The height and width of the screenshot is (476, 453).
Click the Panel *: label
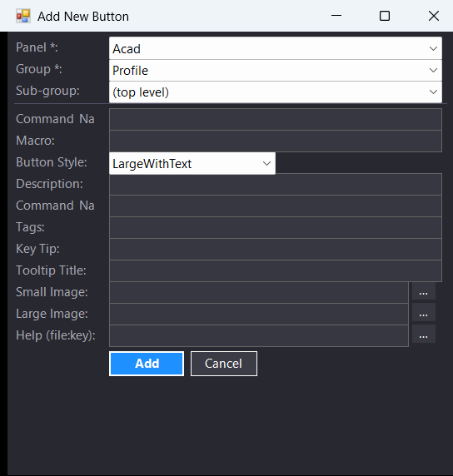pyautogui.click(x=37, y=47)
